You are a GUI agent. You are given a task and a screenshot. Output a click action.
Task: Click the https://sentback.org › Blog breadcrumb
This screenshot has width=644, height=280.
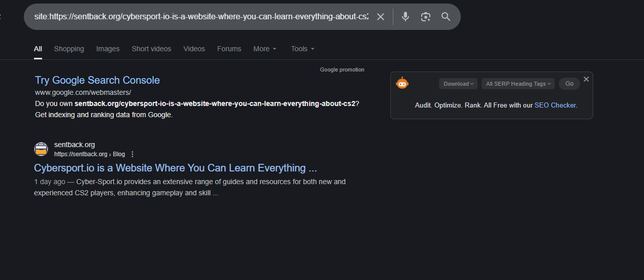pyautogui.click(x=89, y=154)
